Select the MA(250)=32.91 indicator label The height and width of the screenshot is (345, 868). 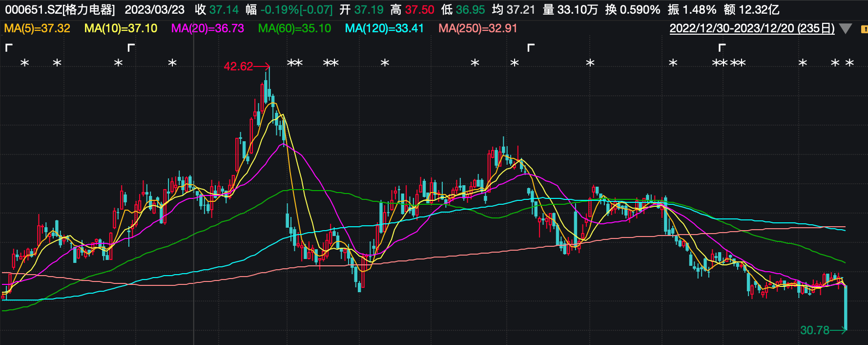click(477, 28)
